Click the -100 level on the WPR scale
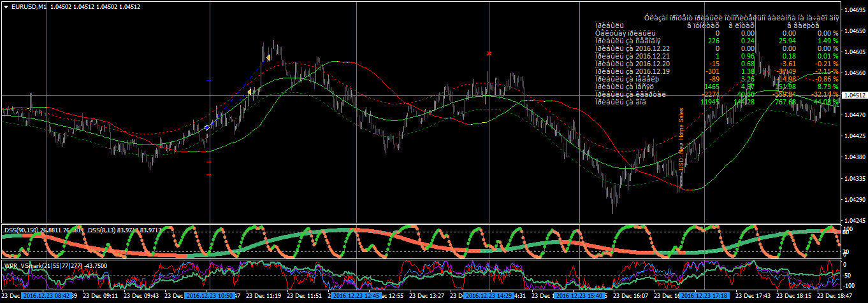The image size is (868, 303). (850, 285)
